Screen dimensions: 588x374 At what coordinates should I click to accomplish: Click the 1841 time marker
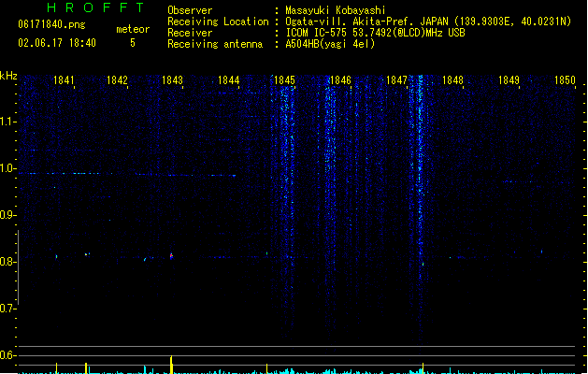tap(64, 80)
